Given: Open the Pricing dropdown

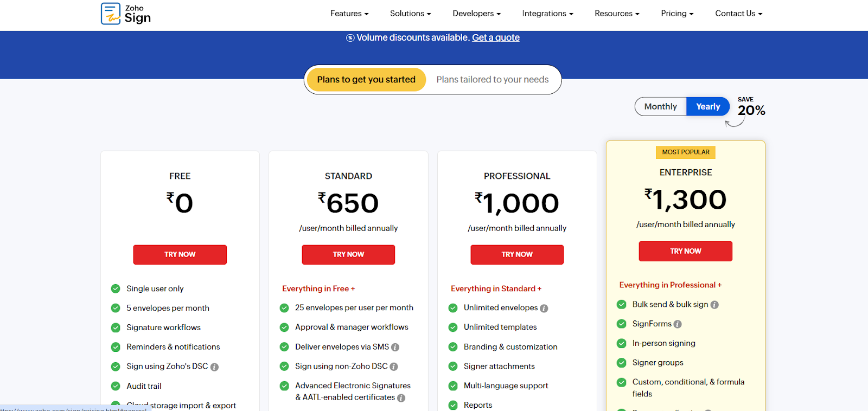Looking at the screenshot, I should pos(677,14).
